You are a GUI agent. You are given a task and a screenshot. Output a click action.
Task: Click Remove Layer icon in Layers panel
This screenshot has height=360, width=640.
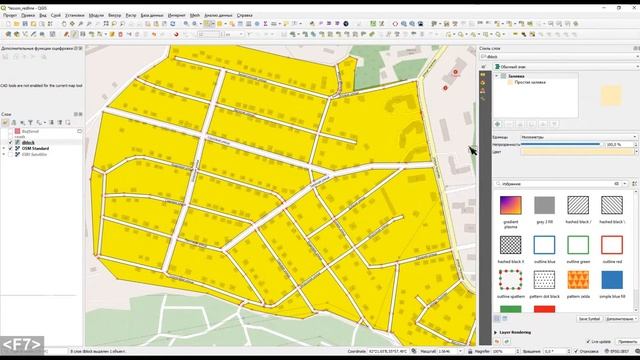68,122
